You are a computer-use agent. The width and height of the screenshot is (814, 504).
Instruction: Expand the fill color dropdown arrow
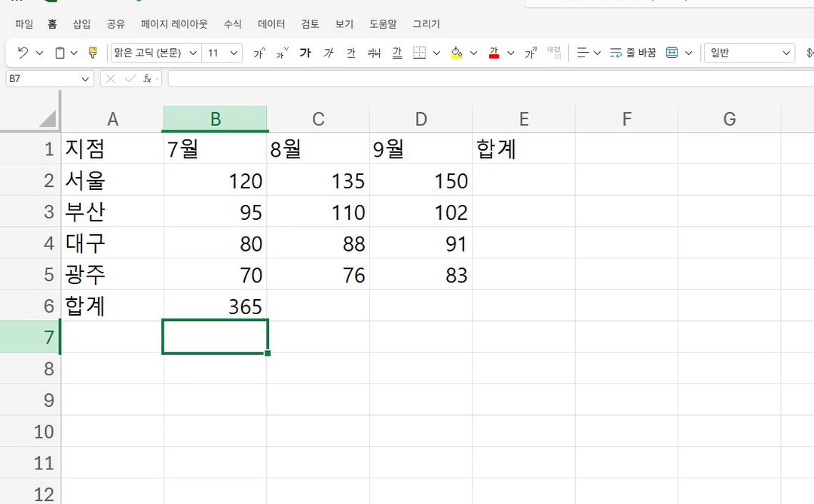coord(473,53)
